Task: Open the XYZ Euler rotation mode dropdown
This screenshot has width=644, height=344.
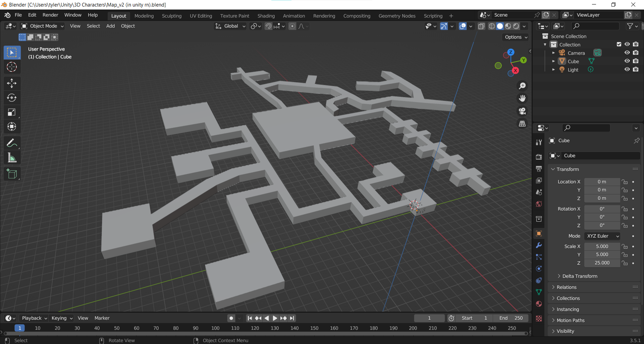Action: tap(602, 236)
